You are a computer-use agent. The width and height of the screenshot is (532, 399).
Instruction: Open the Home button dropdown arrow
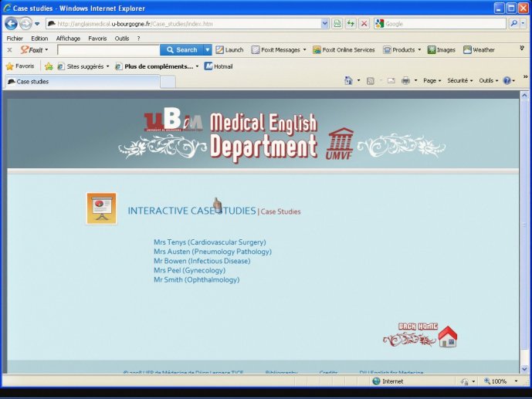(358, 81)
